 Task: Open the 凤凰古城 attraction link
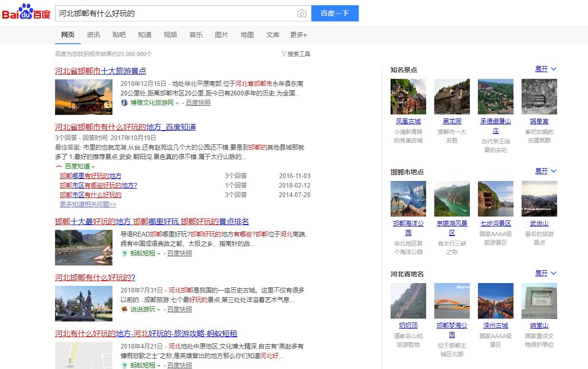point(408,121)
